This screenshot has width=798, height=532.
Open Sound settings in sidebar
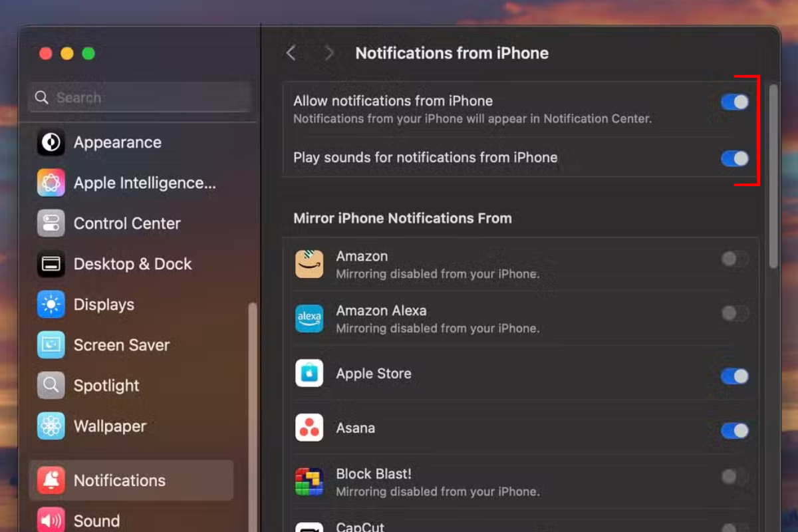[96, 521]
